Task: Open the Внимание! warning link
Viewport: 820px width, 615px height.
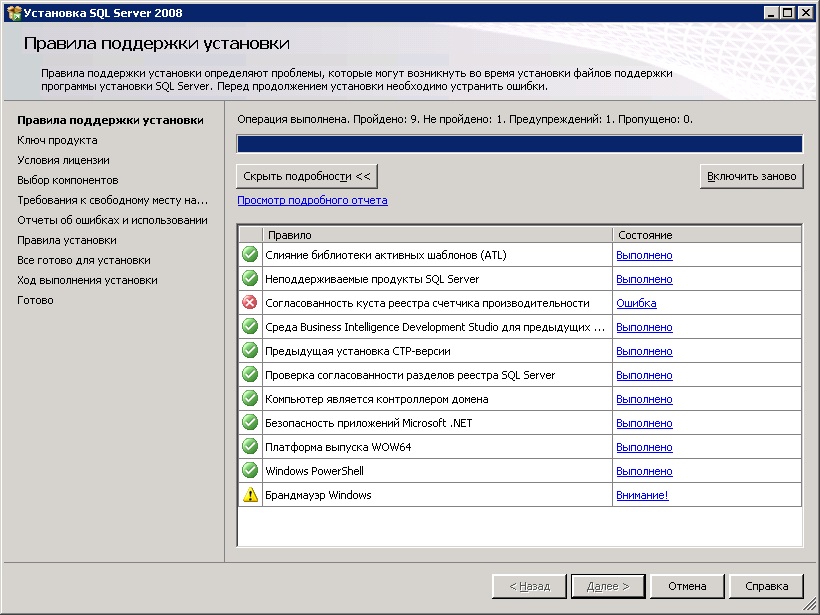Action: [642, 495]
